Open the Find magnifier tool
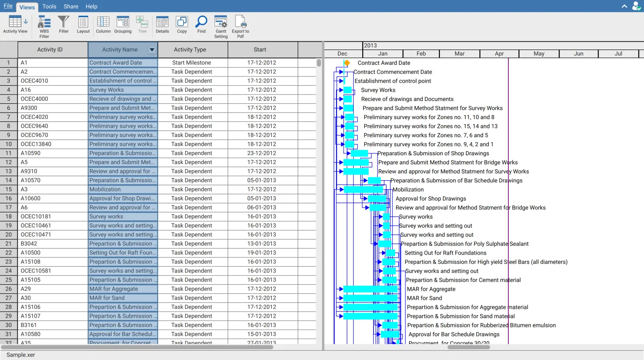Screen dimensions: 644x360 (201, 25)
